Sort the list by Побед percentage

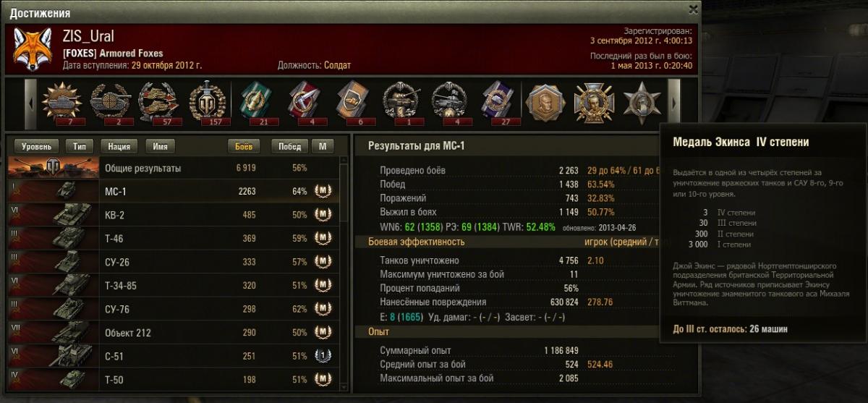[289, 146]
